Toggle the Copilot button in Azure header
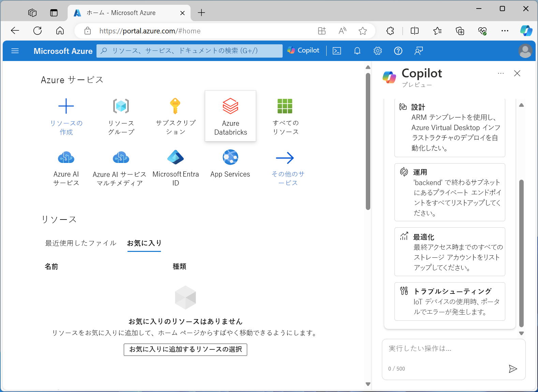538x392 pixels. point(303,50)
